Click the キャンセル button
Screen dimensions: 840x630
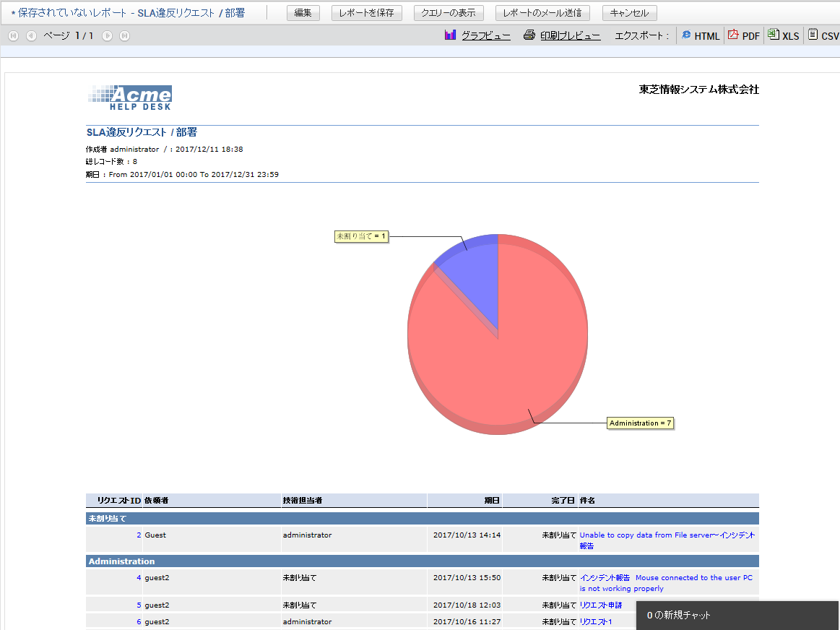click(x=630, y=13)
